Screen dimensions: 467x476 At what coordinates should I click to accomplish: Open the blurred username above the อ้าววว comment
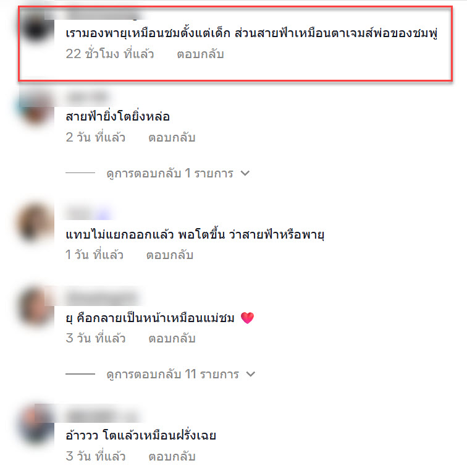pyautogui.click(x=102, y=415)
